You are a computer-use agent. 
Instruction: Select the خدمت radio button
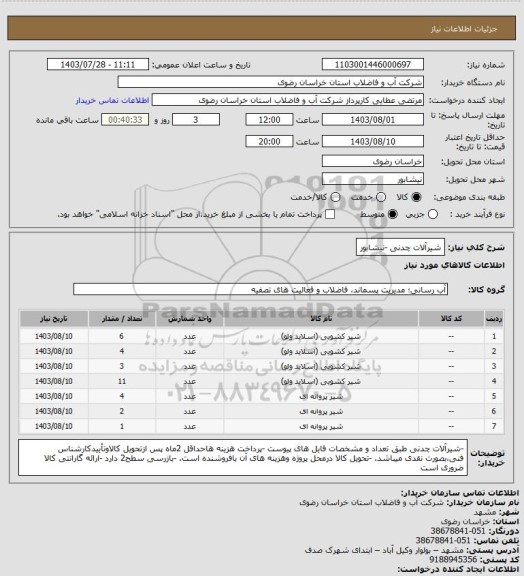[x=381, y=197]
